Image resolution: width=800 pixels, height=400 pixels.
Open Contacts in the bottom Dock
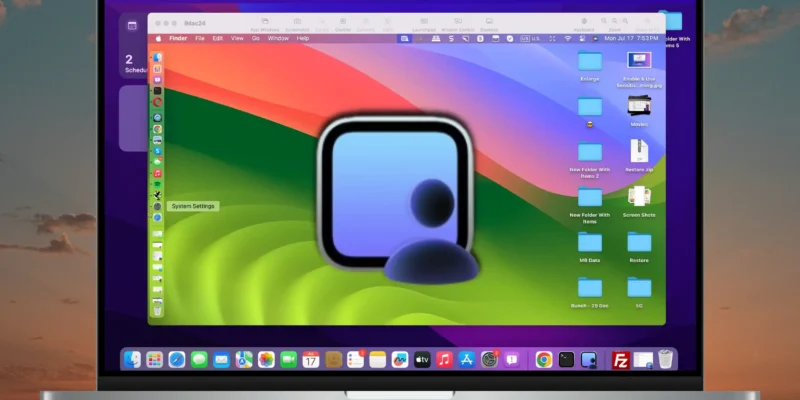point(333,360)
